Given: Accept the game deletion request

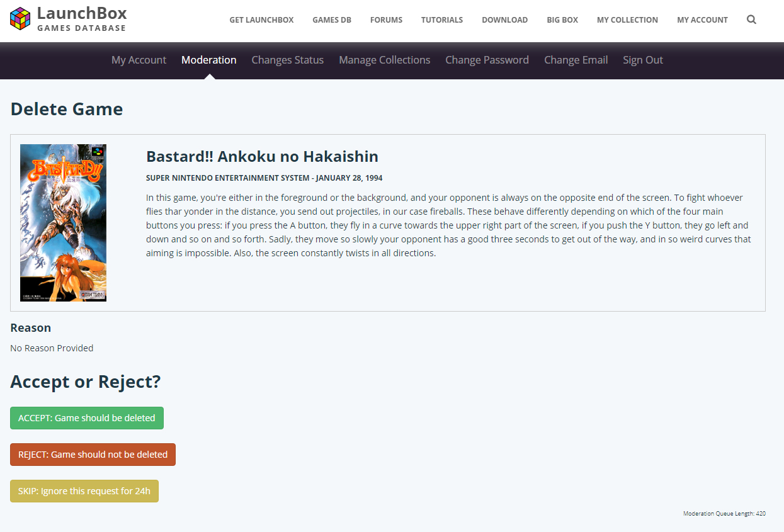Looking at the screenshot, I should click(x=87, y=418).
